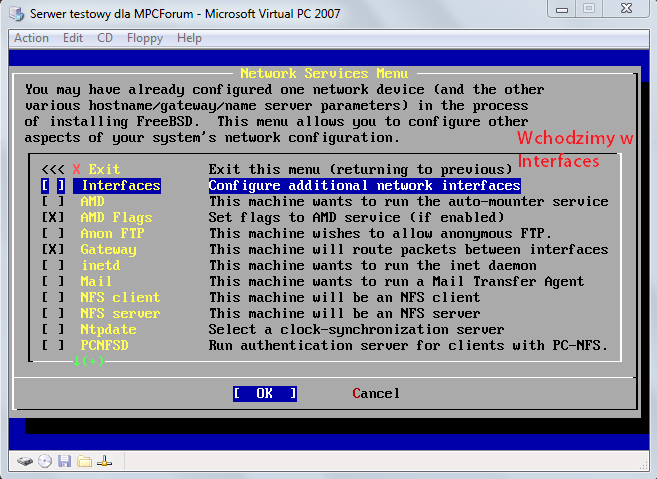The width and height of the screenshot is (657, 479).
Task: Select the AMD Flags entry label
Action: point(116,217)
